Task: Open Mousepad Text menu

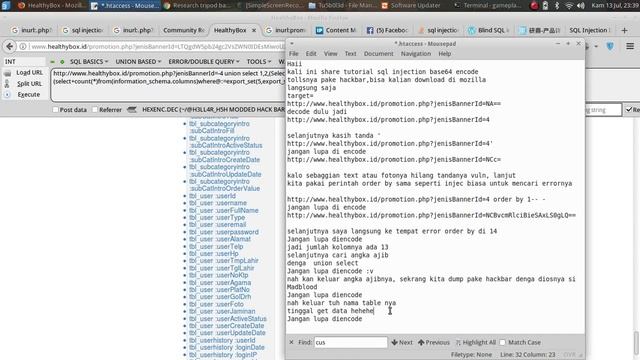Action: point(351,54)
